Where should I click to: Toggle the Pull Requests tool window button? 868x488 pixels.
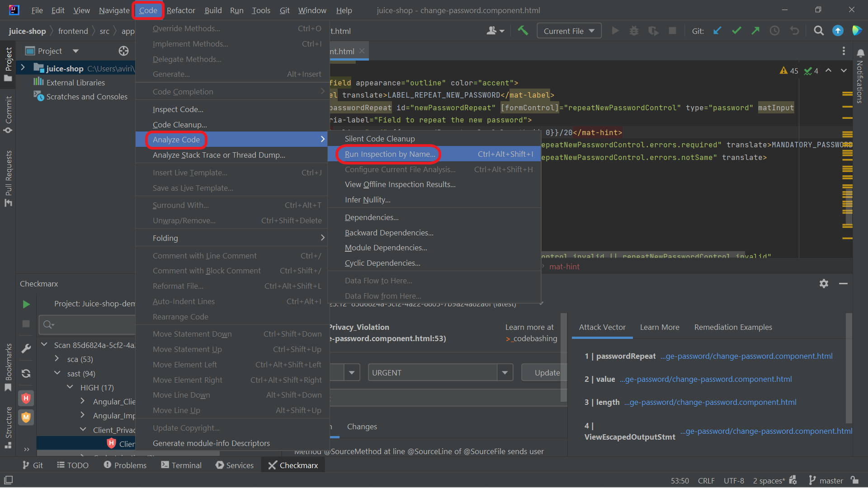point(8,178)
